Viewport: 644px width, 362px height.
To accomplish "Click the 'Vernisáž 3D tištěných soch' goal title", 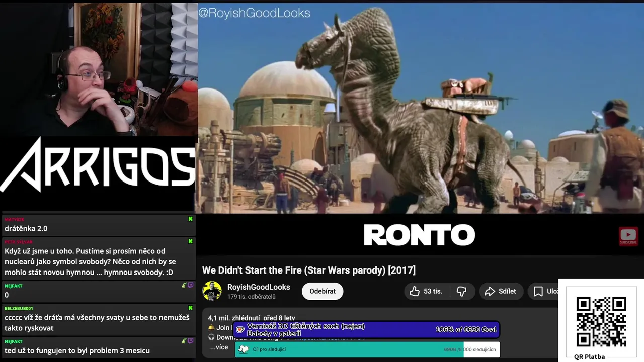I will [x=305, y=330].
